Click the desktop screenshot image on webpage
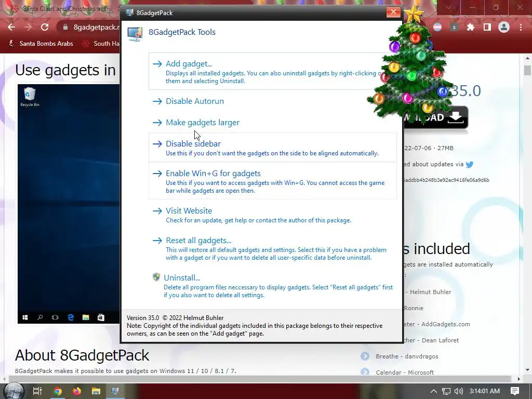The width and height of the screenshot is (532, 399). pyautogui.click(x=69, y=204)
